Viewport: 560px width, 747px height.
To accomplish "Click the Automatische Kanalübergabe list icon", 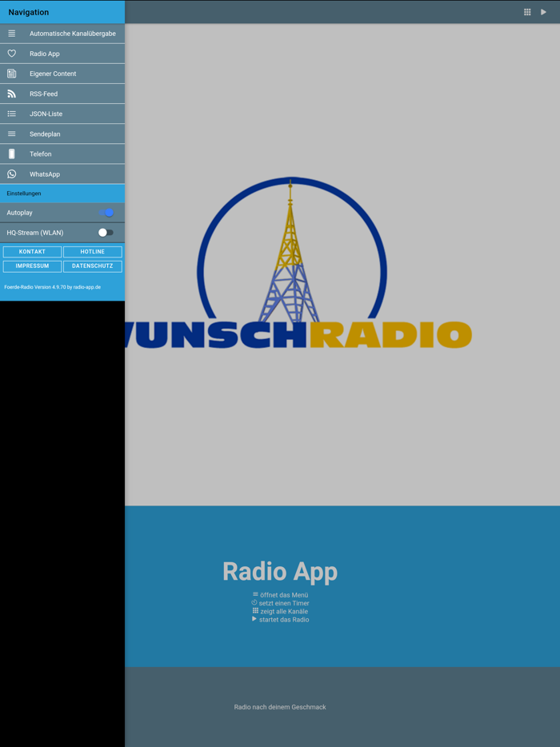I will coord(12,34).
